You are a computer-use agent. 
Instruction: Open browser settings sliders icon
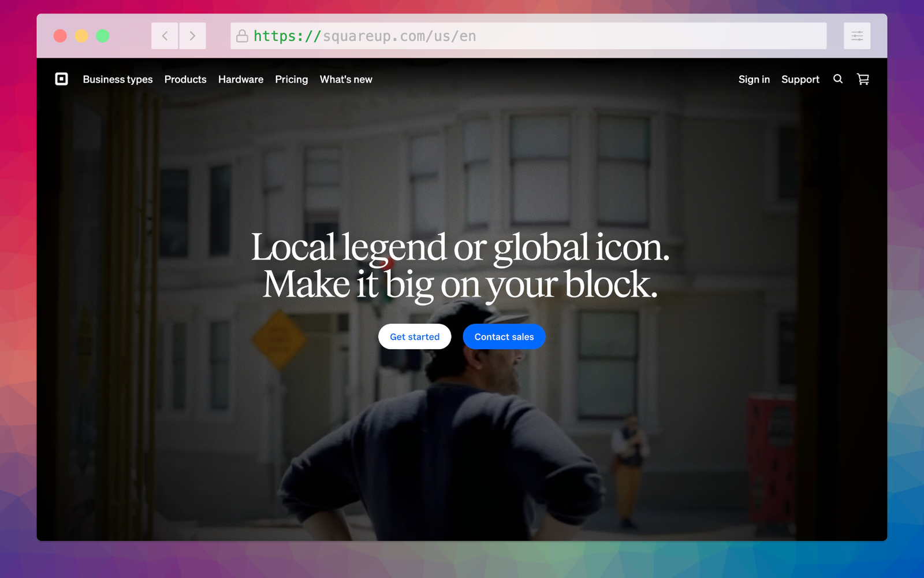tap(856, 36)
